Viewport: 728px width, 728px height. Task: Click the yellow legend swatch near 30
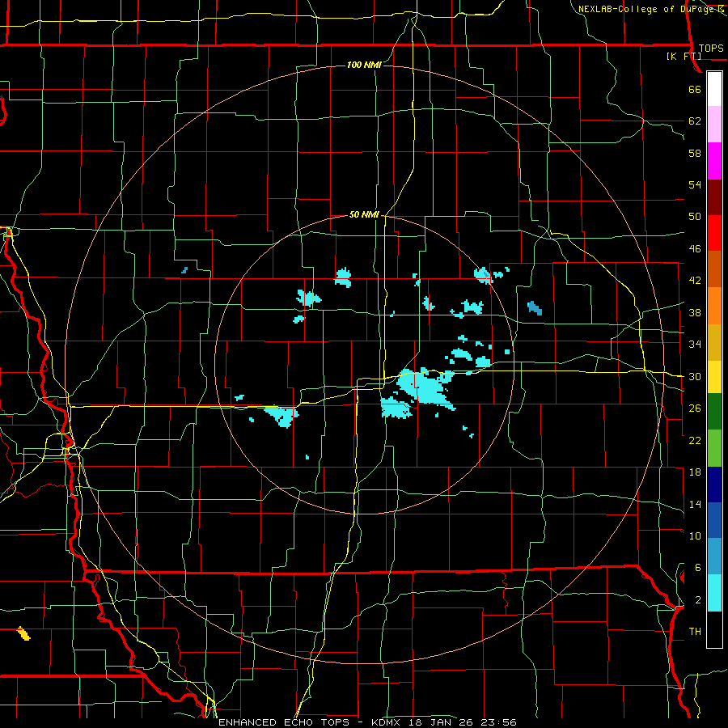click(714, 377)
